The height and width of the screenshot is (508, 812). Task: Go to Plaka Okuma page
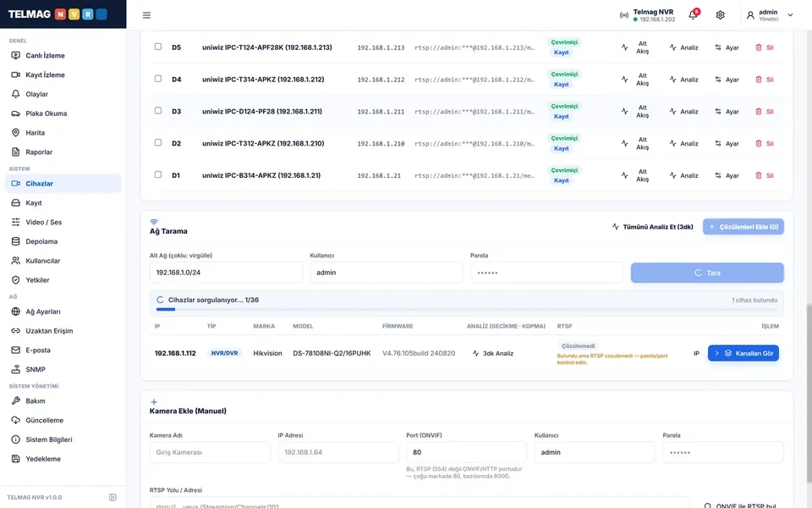tap(63, 113)
